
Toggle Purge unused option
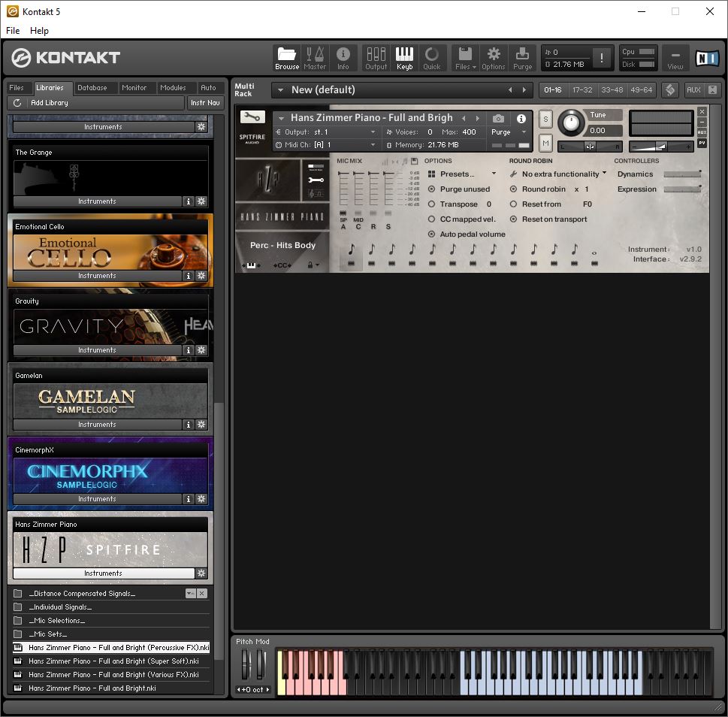[x=431, y=189]
